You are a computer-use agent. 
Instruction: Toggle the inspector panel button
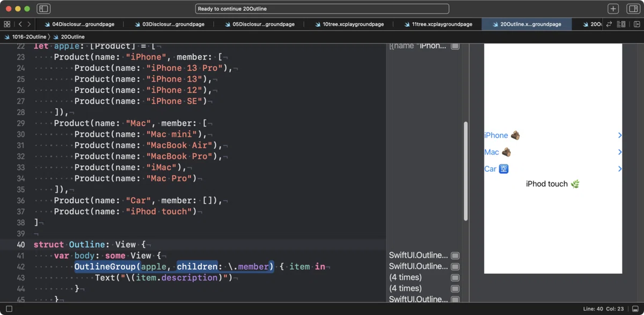pyautogui.click(x=632, y=9)
